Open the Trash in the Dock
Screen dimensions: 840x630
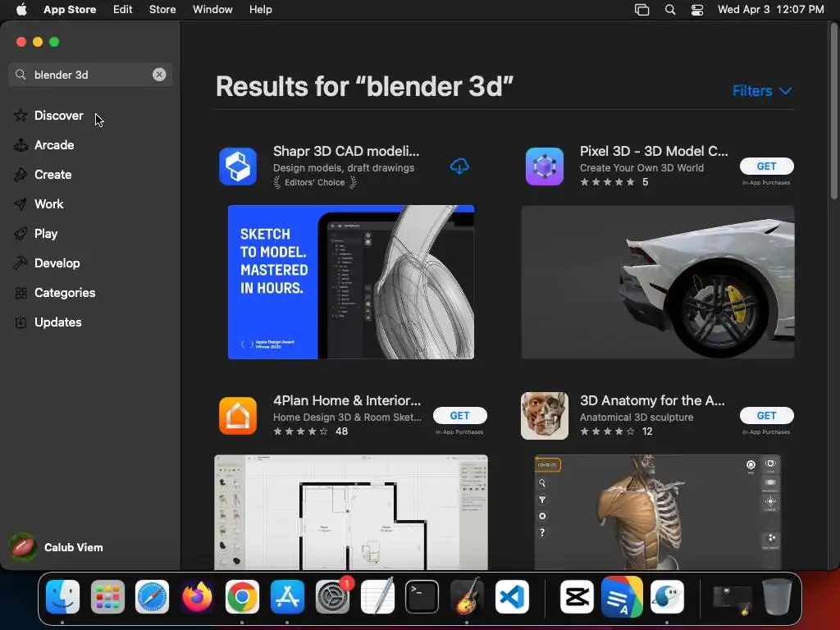(x=777, y=597)
